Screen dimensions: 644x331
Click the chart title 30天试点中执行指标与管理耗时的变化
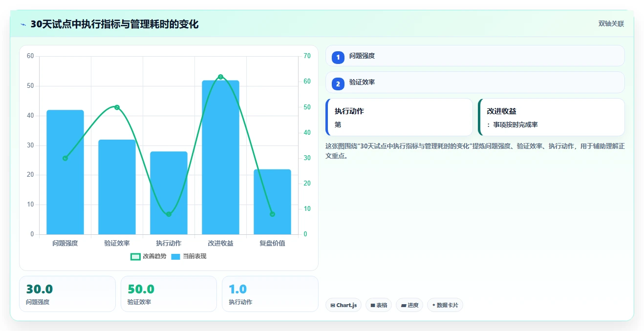click(x=115, y=24)
